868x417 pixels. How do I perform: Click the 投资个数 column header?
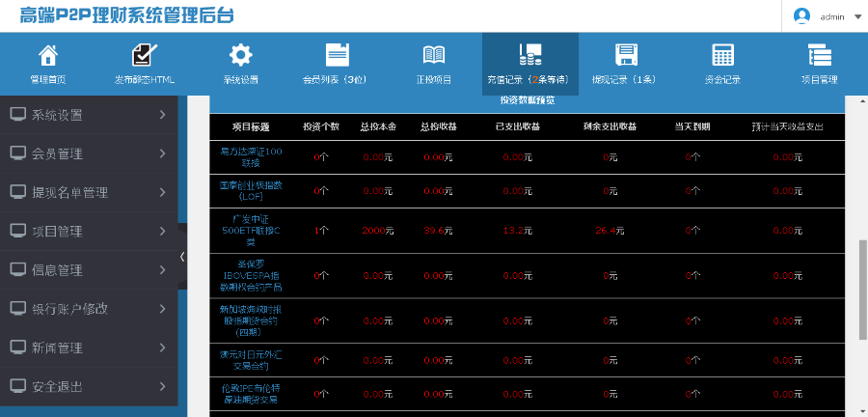(321, 126)
